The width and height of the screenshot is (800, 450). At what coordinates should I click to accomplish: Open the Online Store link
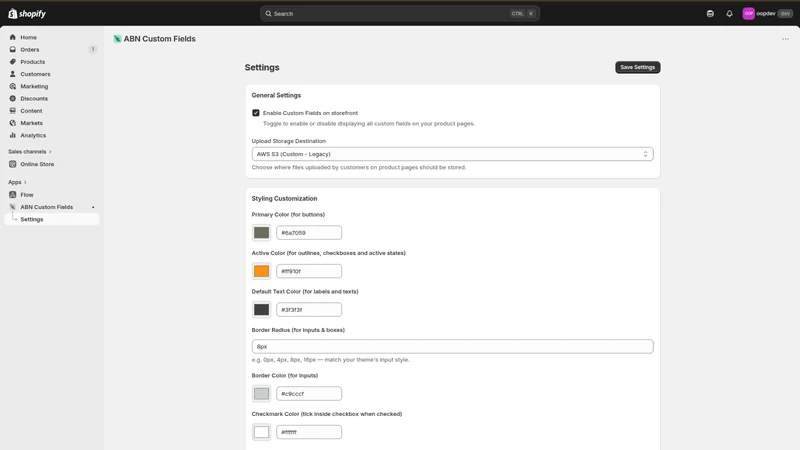click(37, 164)
